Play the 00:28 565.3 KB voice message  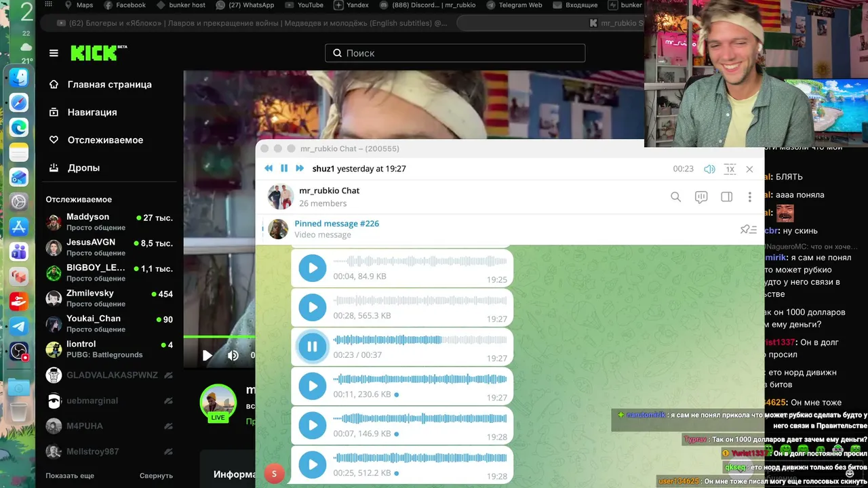coord(313,307)
